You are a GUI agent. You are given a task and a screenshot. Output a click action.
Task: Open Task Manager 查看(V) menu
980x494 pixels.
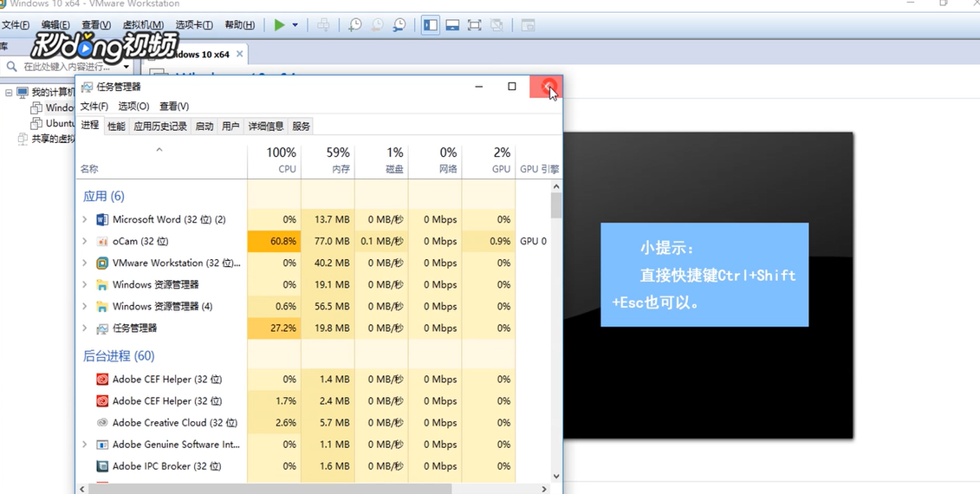click(174, 107)
